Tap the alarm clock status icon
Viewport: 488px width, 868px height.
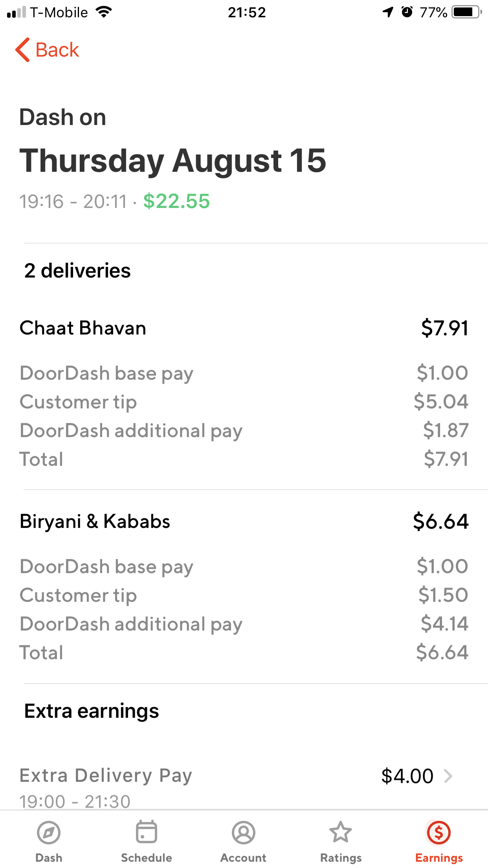[x=407, y=12]
